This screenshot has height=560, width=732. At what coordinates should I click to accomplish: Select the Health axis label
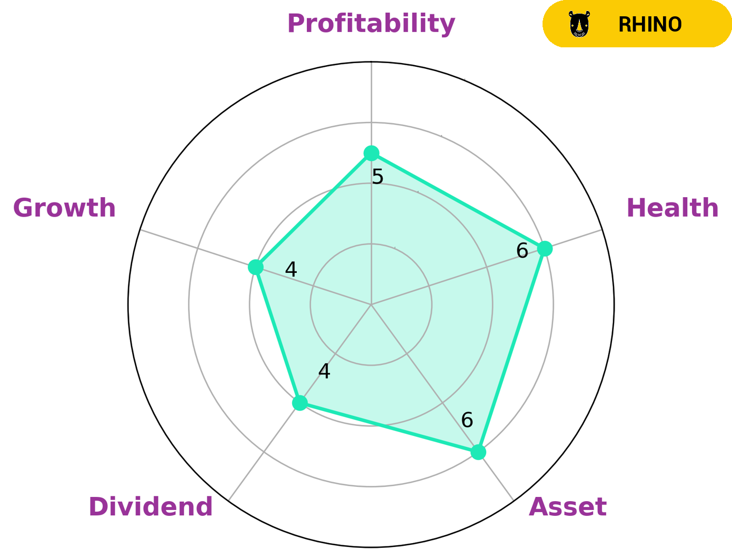[672, 208]
